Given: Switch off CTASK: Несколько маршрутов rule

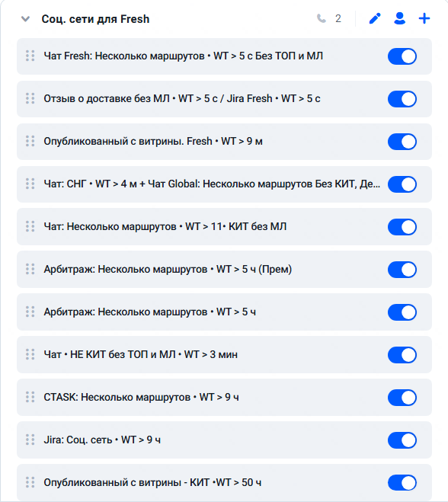Looking at the screenshot, I should 402,398.
